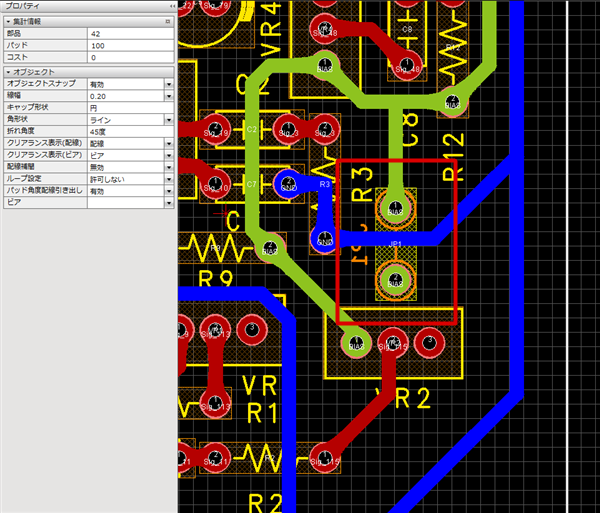Open the 配線補間 dropdown
The height and width of the screenshot is (513, 600).
click(169, 166)
